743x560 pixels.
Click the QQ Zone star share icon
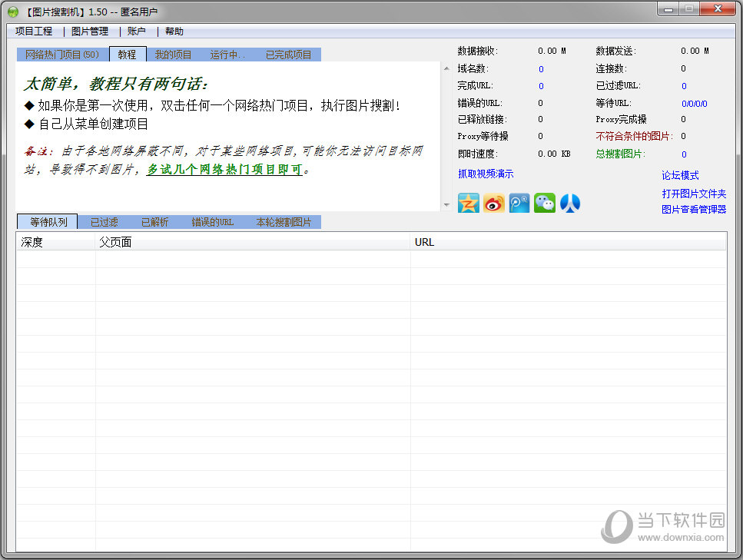[x=468, y=204]
